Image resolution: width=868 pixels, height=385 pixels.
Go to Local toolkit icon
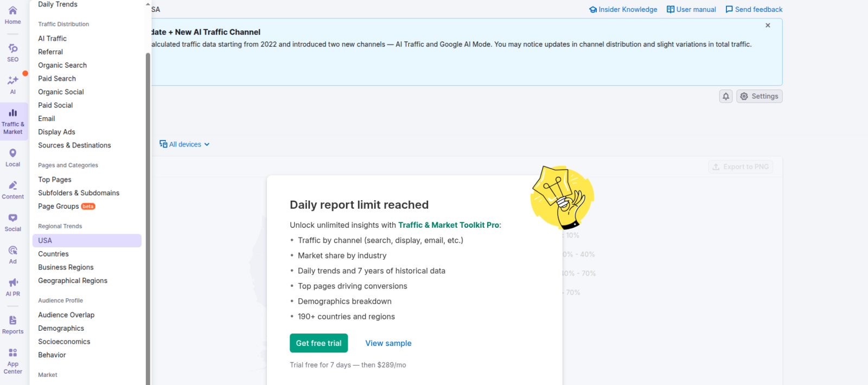click(x=13, y=157)
